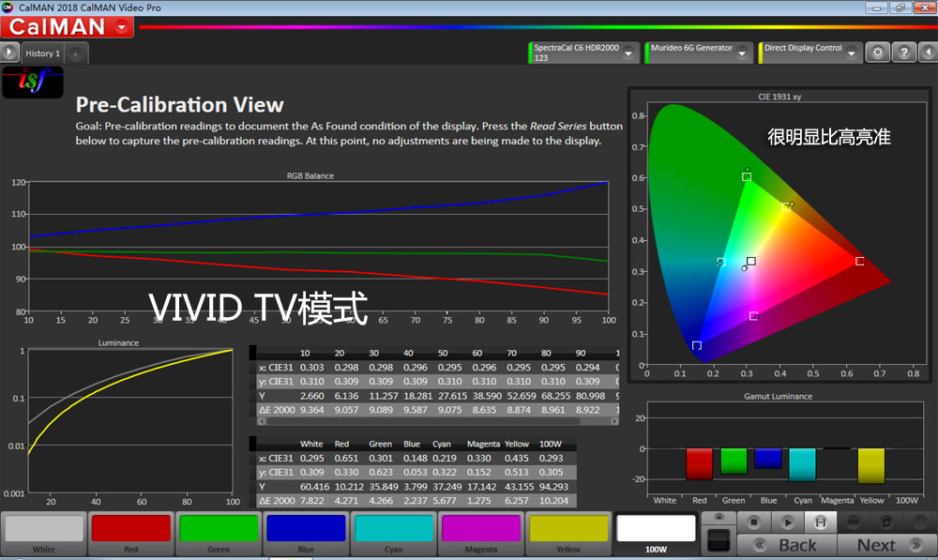Image resolution: width=938 pixels, height=560 pixels.
Task: Click the yellow secondary target in CIE chart
Action: point(785,207)
